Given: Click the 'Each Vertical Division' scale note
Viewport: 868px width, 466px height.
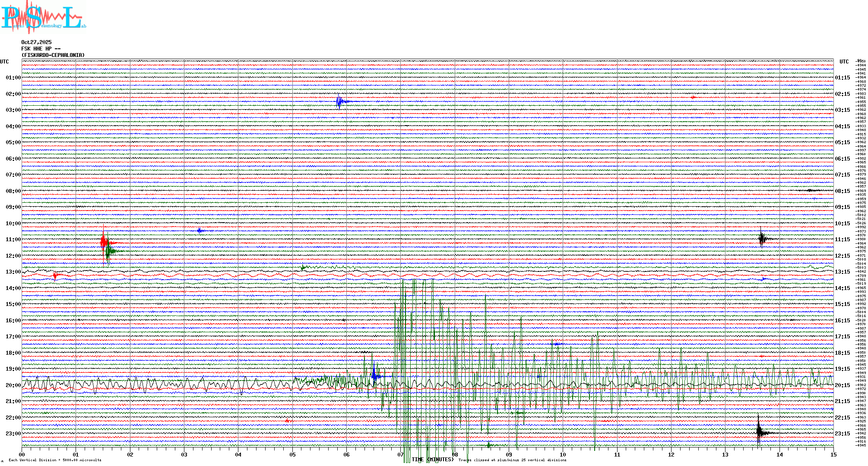Looking at the screenshot, I should (x=55, y=460).
